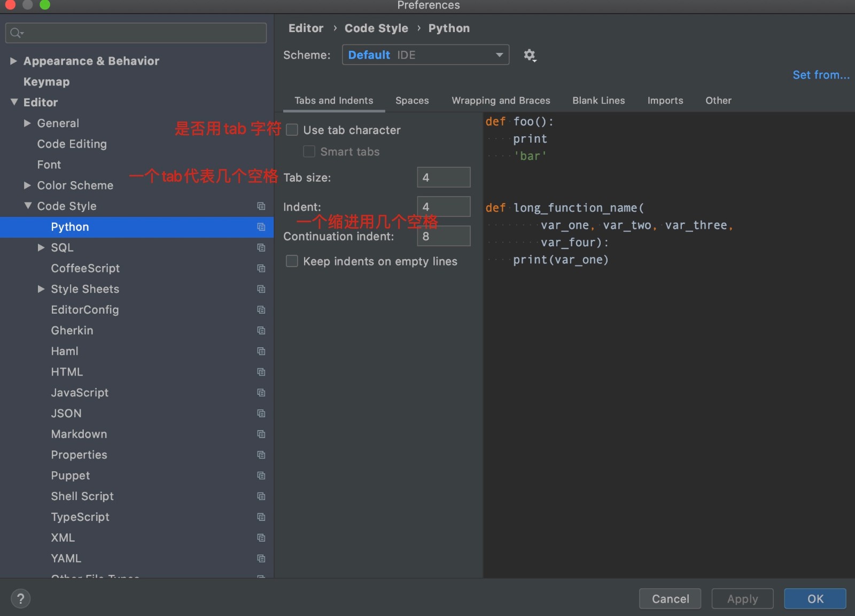Click the copy icon beside XML
The height and width of the screenshot is (616, 855).
[x=261, y=538]
